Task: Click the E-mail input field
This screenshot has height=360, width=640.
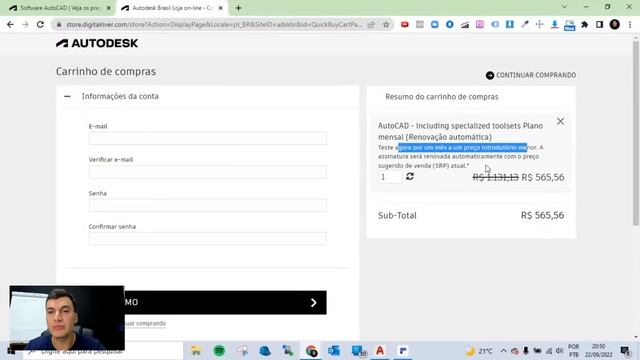Action: 207,138
